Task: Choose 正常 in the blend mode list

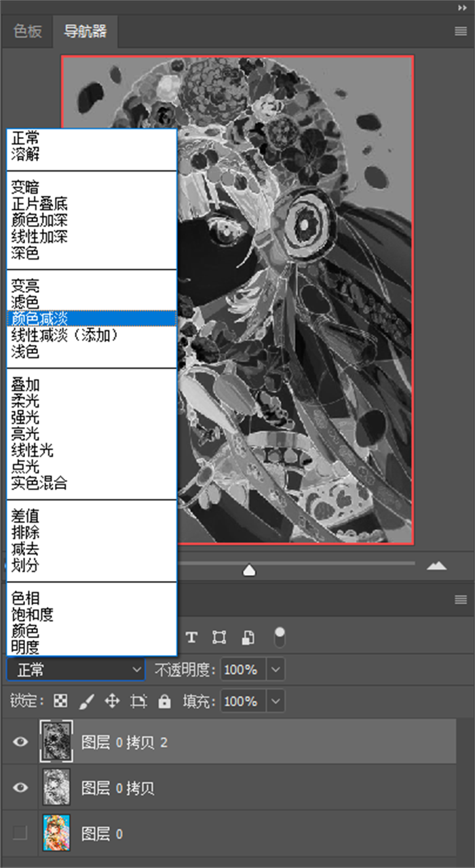Action: pyautogui.click(x=92, y=138)
